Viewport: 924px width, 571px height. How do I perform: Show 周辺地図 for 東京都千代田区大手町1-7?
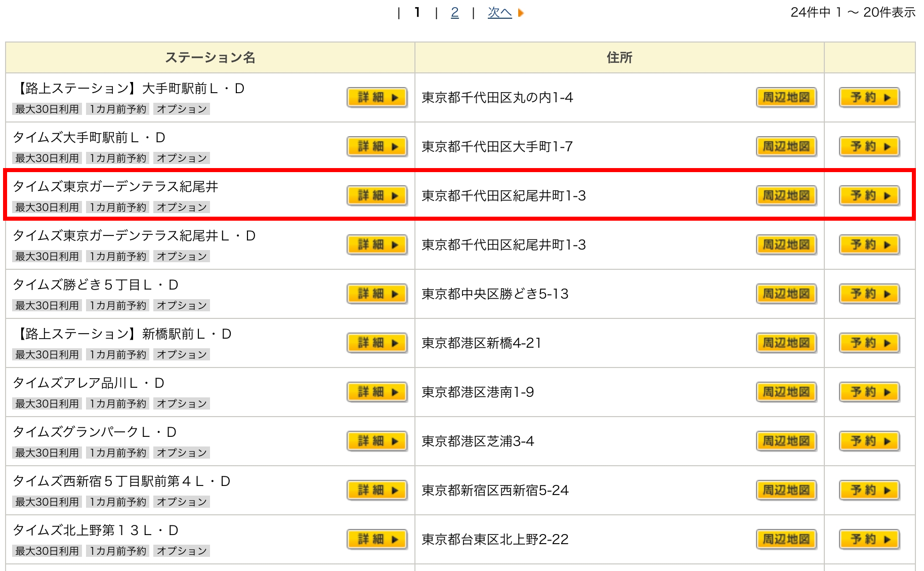(x=786, y=146)
